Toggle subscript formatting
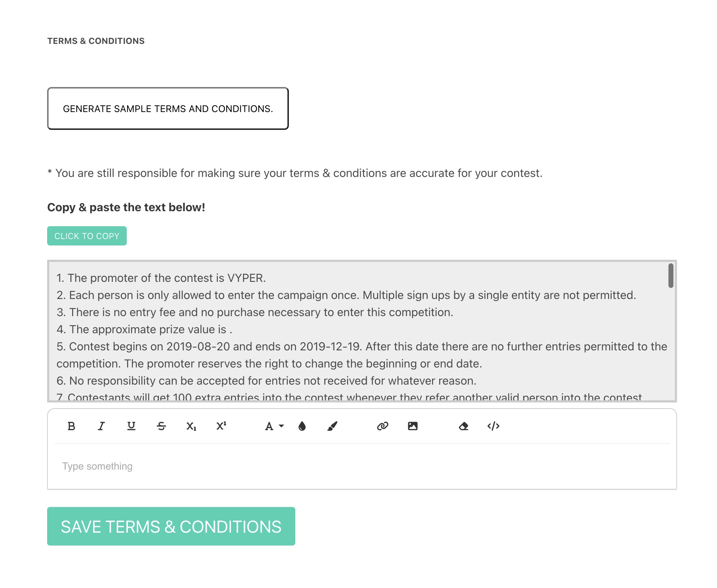The width and height of the screenshot is (717, 588). (x=191, y=426)
